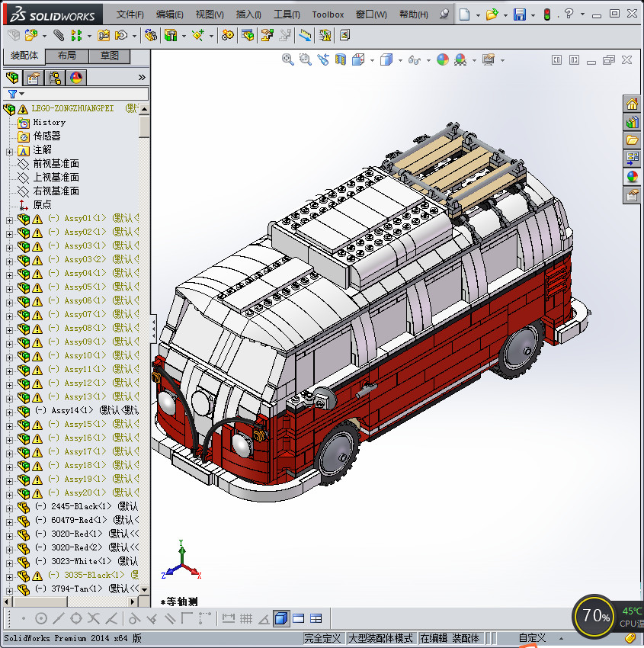Click the Hide/Show Items glasses icon
The width and height of the screenshot is (644, 648).
pos(415,60)
